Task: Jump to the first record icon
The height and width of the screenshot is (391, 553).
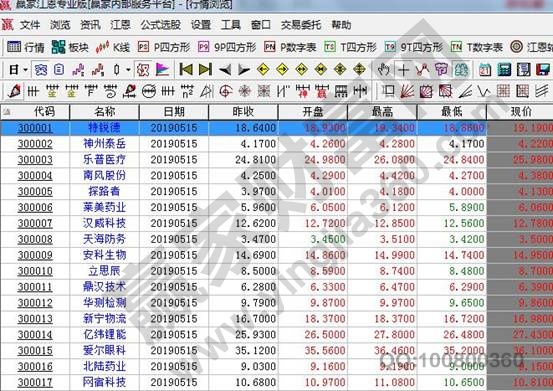Action: click(186, 70)
